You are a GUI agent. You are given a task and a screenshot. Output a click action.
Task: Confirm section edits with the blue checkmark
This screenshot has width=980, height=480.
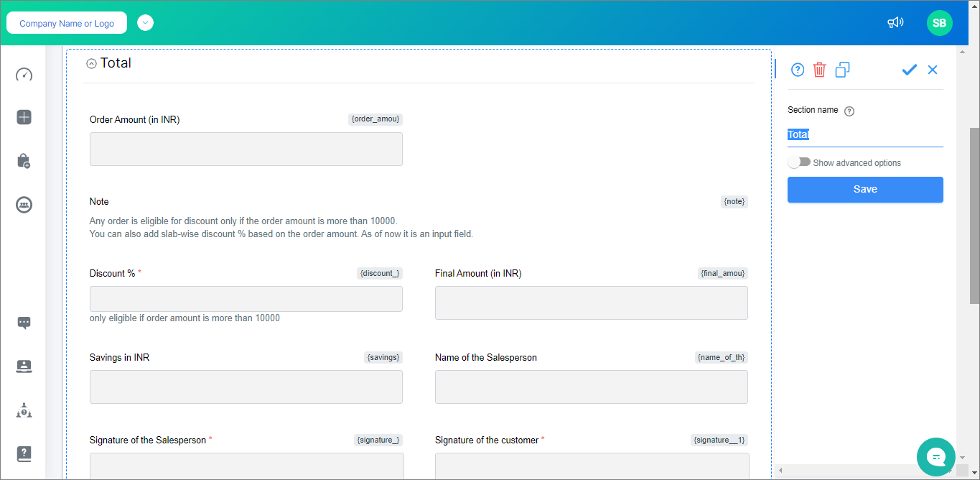[909, 70]
